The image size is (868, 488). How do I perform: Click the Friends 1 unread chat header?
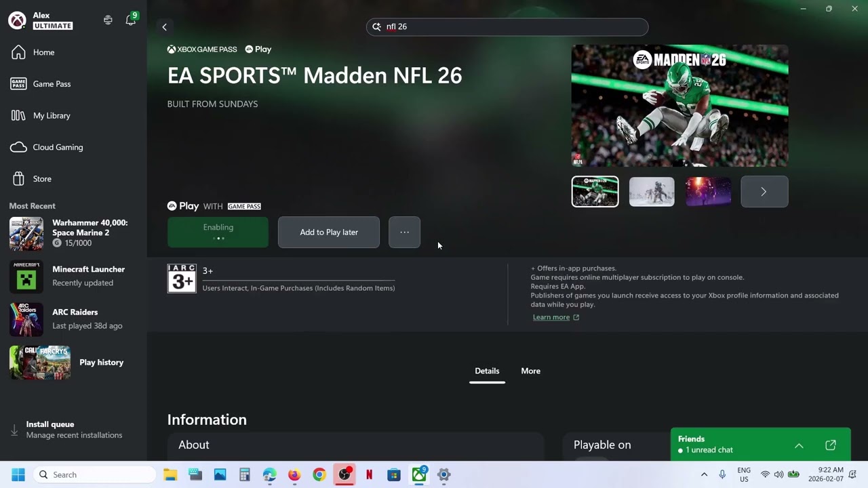pyautogui.click(x=705, y=445)
